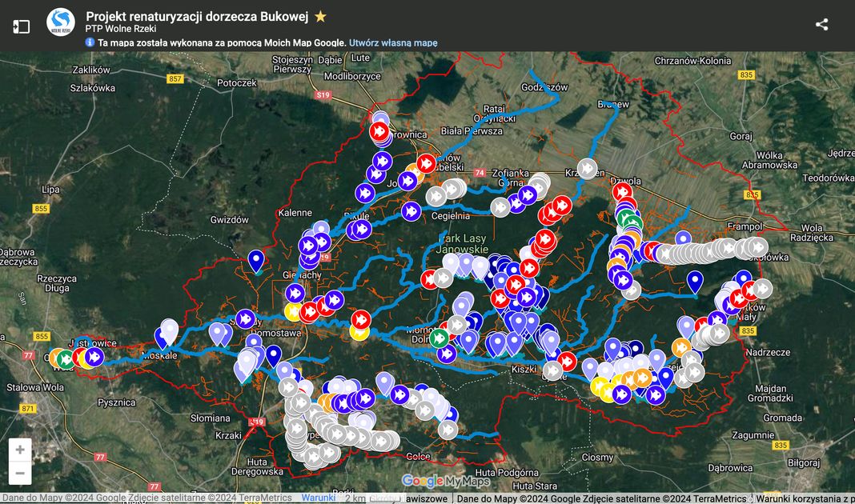
Task: Click the Huta Deręgowska map label
Action: tap(257, 466)
